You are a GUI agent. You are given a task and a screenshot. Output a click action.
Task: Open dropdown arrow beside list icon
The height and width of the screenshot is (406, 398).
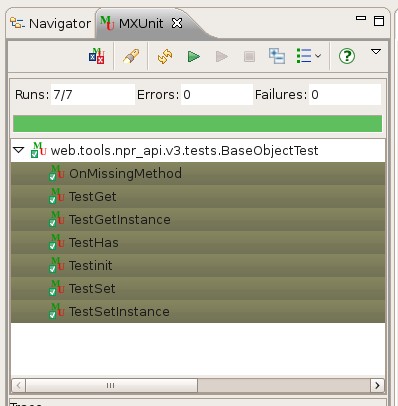click(318, 56)
